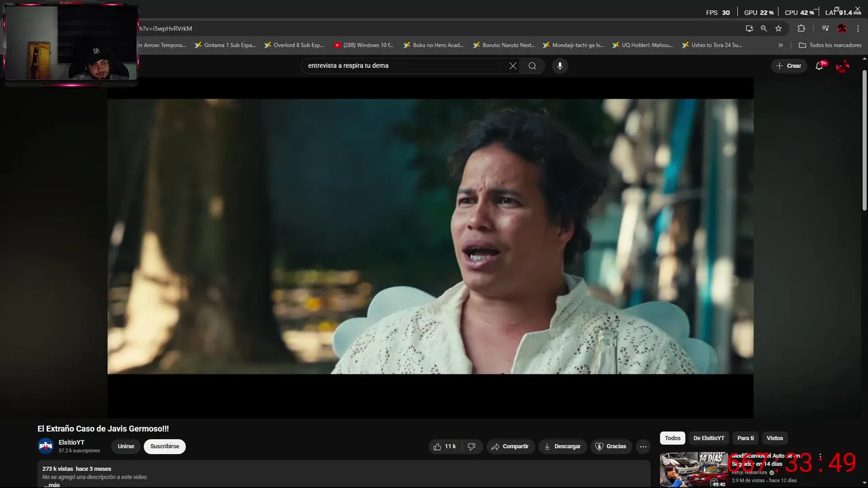The image size is (868, 488).
Task: Open the 14 DÍAS recommended video thumbnail
Action: 694,469
